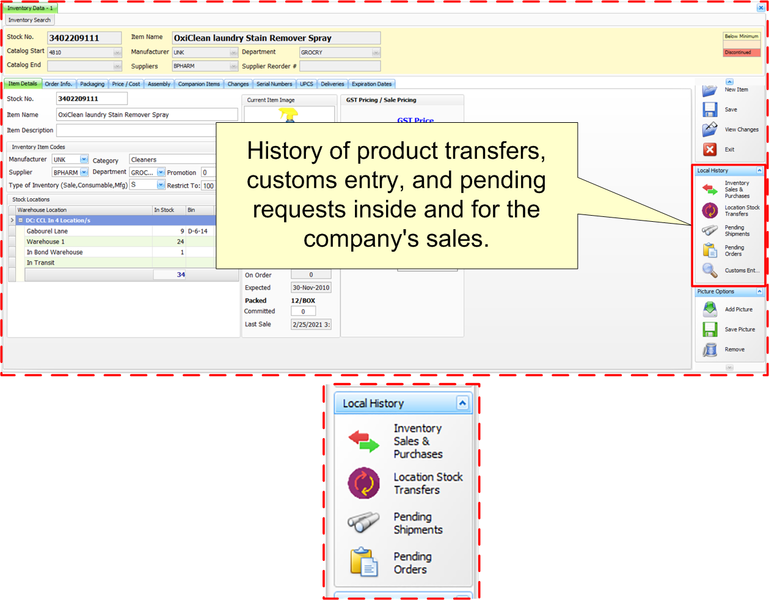Select the Inventory Data - 1 window tab
Screen dimensions: 769x600
30,8
